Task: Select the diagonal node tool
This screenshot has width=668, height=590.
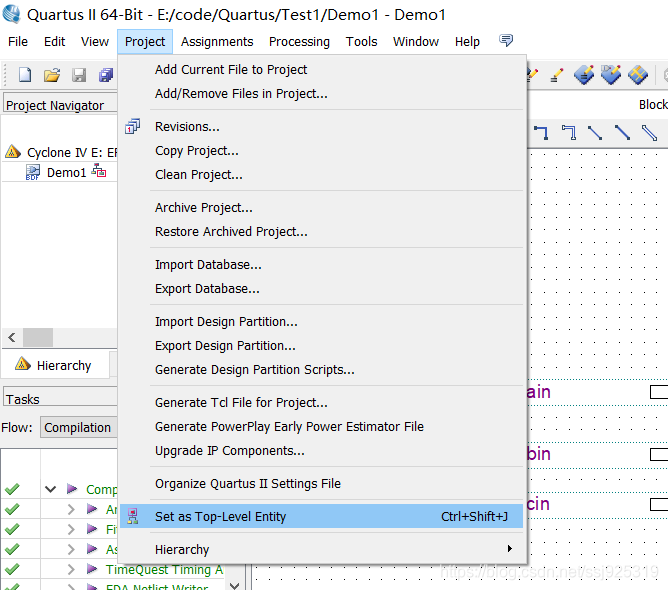Action: point(595,133)
